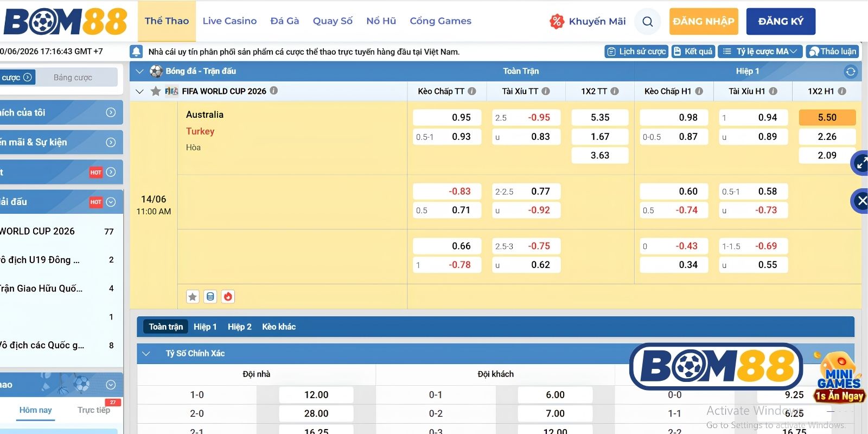Click the notification bell icon

pos(136,52)
